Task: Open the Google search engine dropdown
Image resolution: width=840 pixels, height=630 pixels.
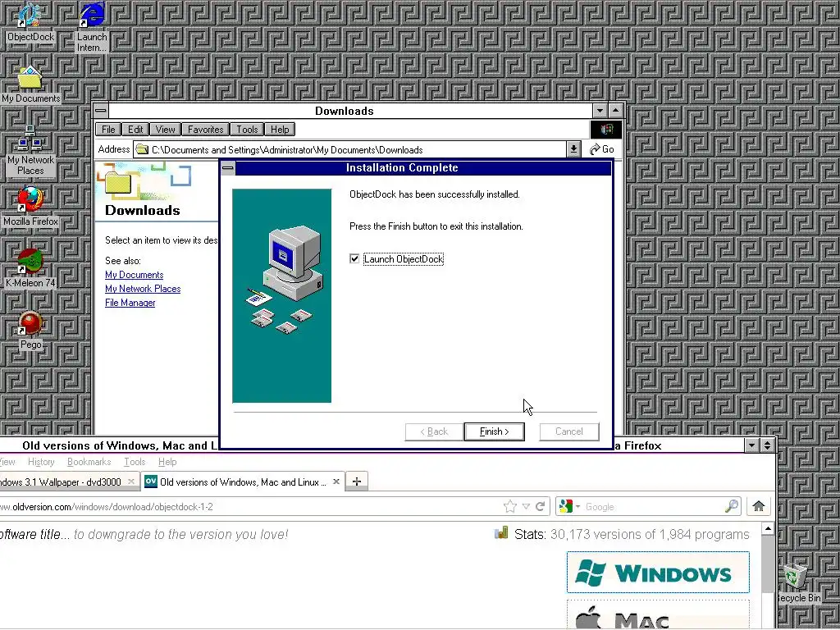Action: 577,506
